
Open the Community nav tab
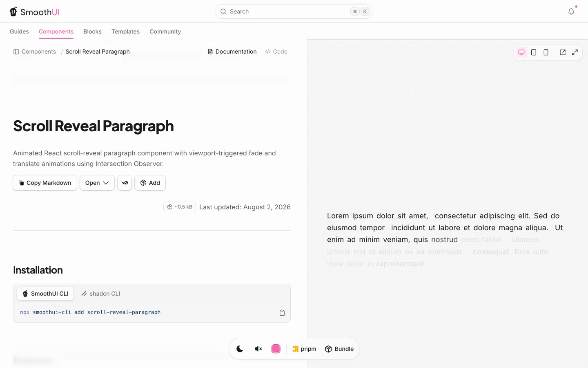click(x=165, y=31)
